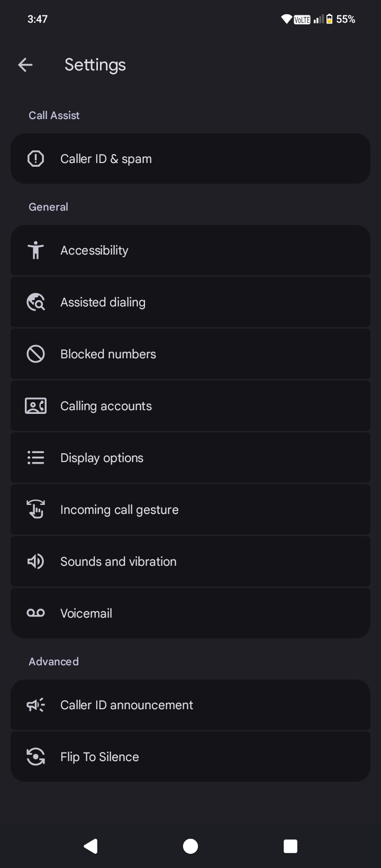Tap the Calling accounts contact card icon
381x868 pixels.
point(35,406)
